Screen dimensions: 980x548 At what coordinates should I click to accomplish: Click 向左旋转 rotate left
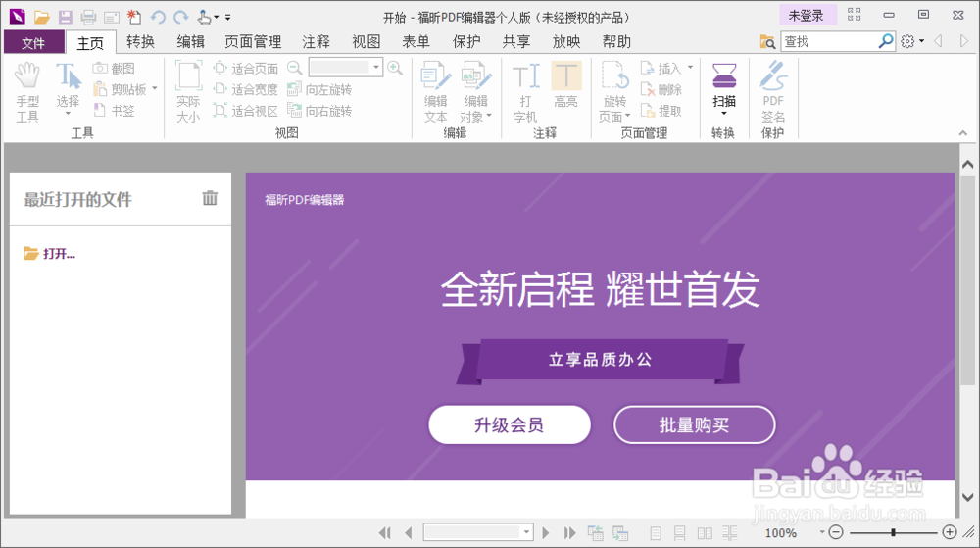click(319, 89)
